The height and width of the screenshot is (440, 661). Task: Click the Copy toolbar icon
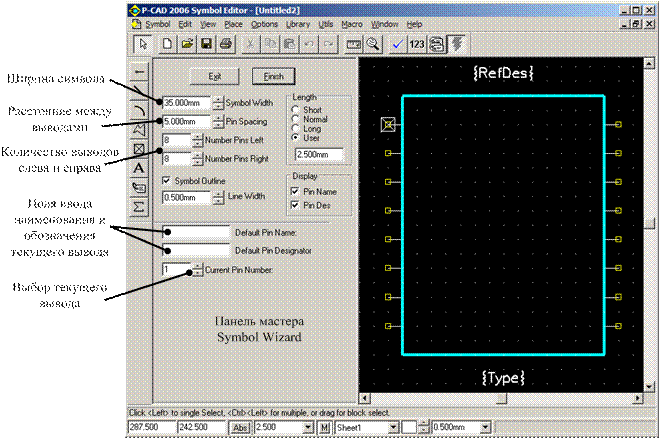(270, 44)
